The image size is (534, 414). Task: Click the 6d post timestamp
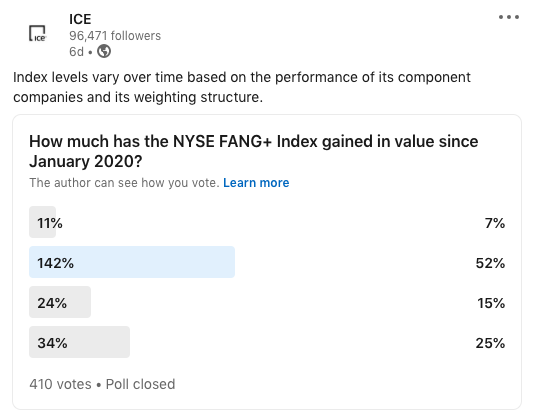click(x=76, y=52)
